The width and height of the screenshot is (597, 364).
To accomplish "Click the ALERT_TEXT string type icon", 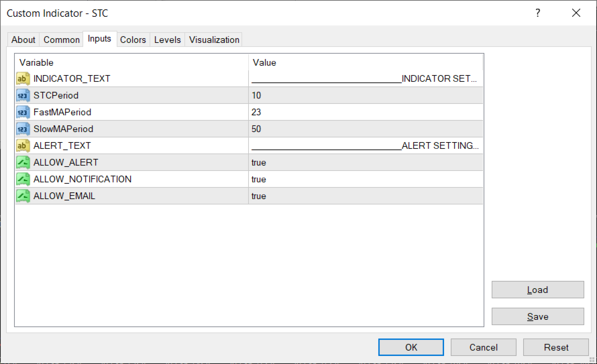I will click(23, 145).
